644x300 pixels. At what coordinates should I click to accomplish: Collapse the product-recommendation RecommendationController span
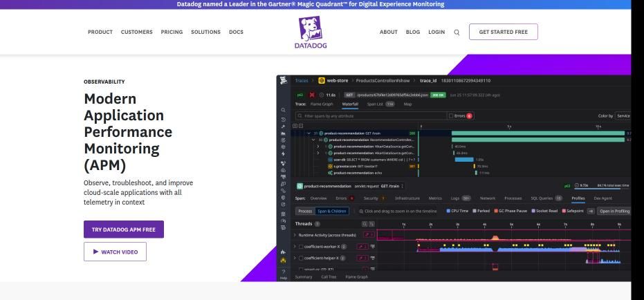coord(314,140)
